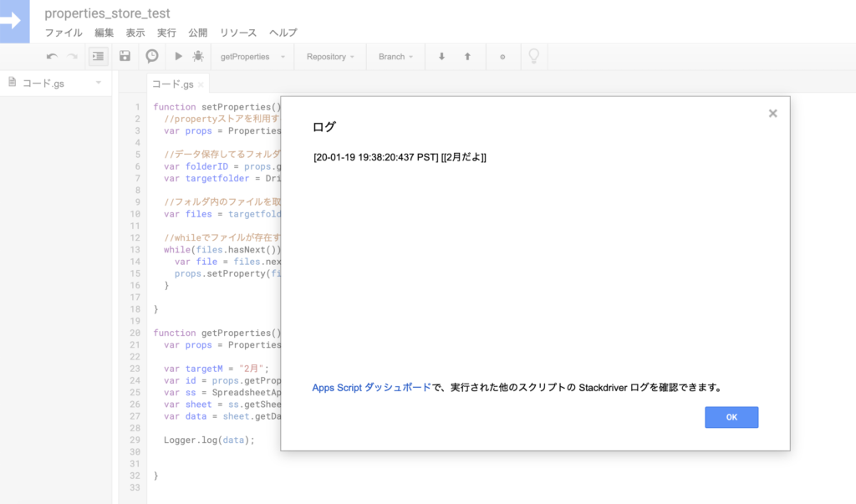Click the function setProperties() declaration line

(217, 107)
